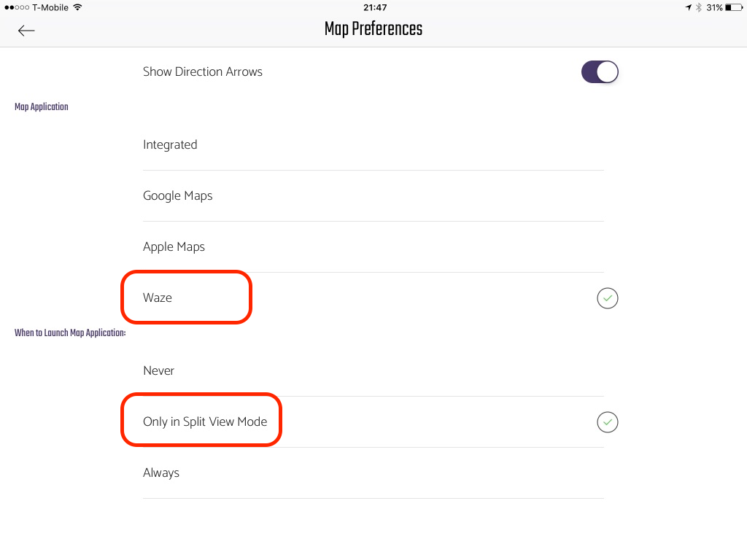Select Always launch map application

tap(373, 472)
